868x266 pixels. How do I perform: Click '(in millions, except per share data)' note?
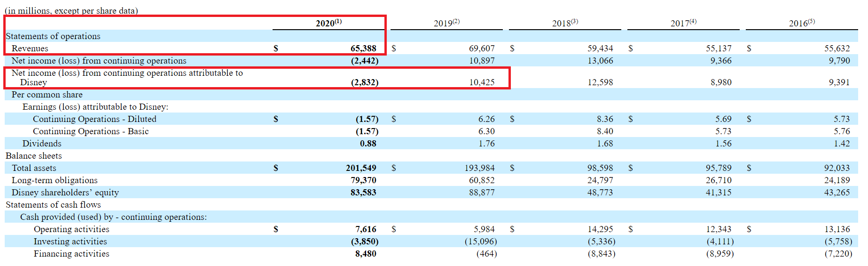click(x=71, y=10)
